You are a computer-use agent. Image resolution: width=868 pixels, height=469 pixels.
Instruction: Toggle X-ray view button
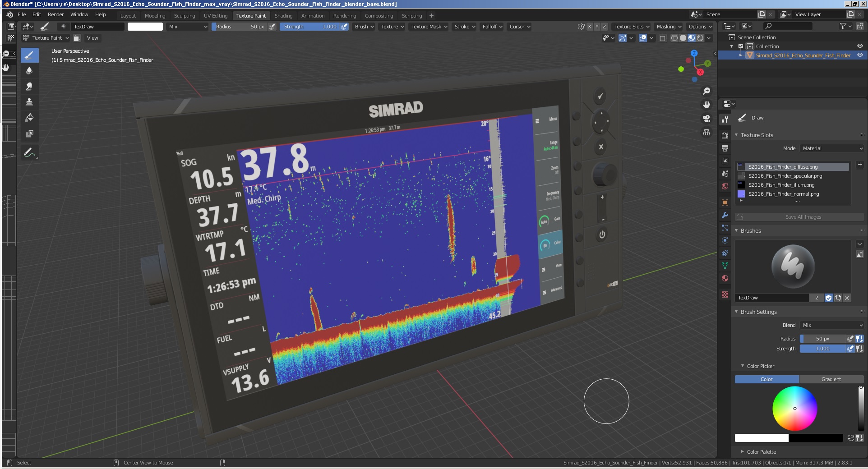pos(663,38)
